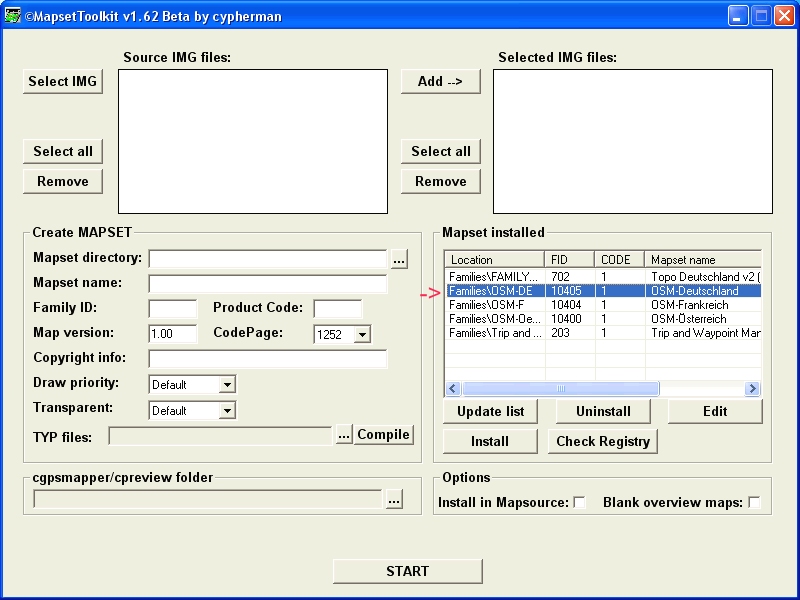Focus the Copyright info input field
Viewport: 800px width, 600px height.
pos(268,359)
